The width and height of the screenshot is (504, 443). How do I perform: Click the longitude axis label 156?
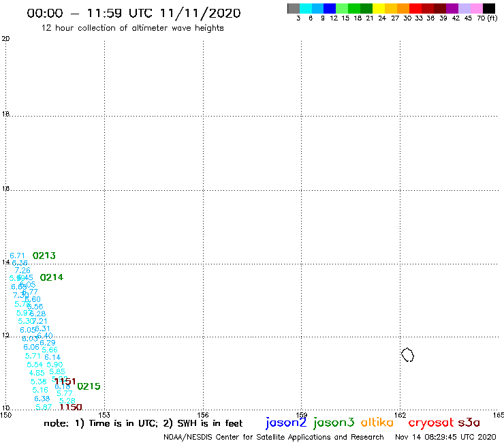pyautogui.click(x=203, y=415)
